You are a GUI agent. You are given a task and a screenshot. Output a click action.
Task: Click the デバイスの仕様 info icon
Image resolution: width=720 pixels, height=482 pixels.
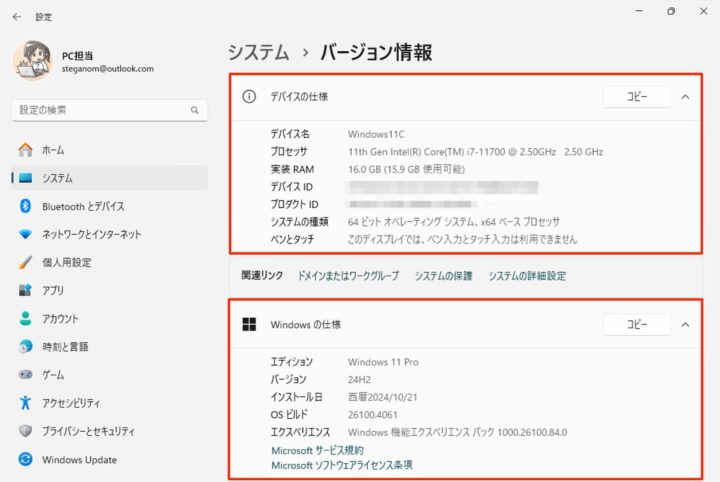pyautogui.click(x=249, y=96)
